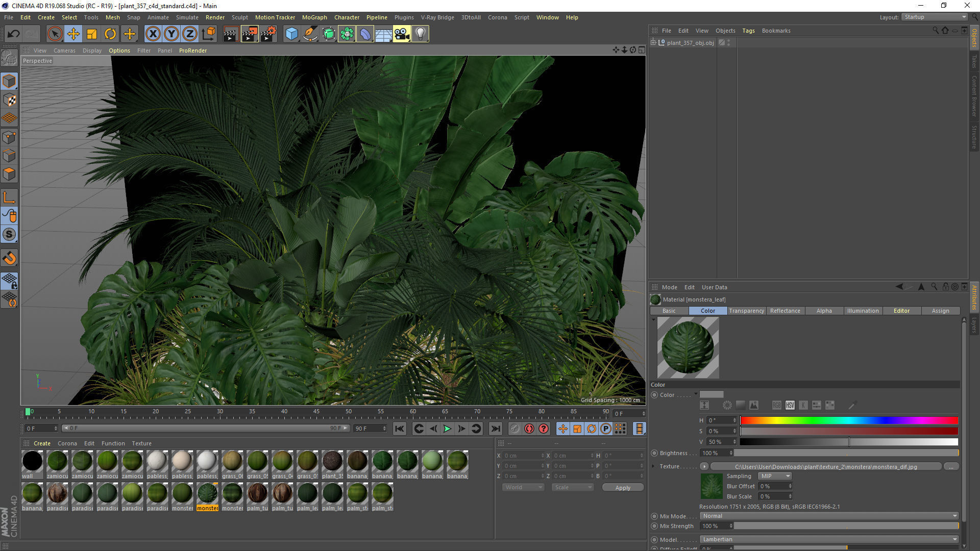Switch to the Transparency tab
980x551 pixels.
coord(746,311)
